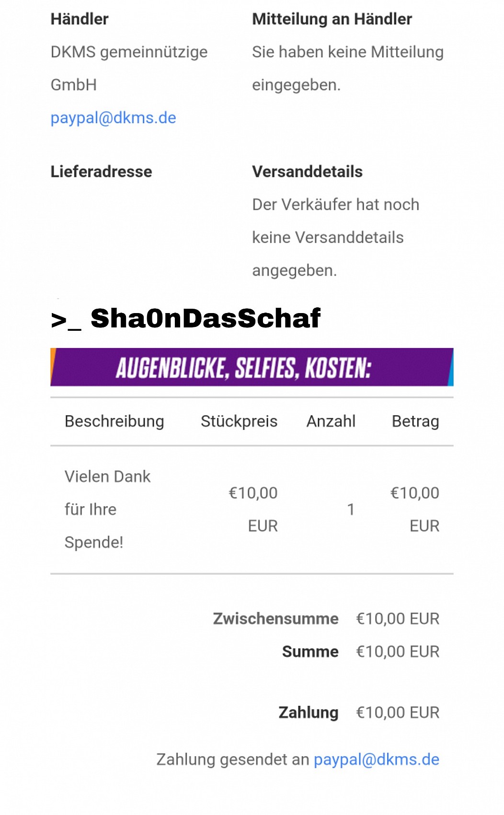Viewport: 504px width, 815px height.
Task: Click the 'Zahlung' label
Action: point(309,712)
